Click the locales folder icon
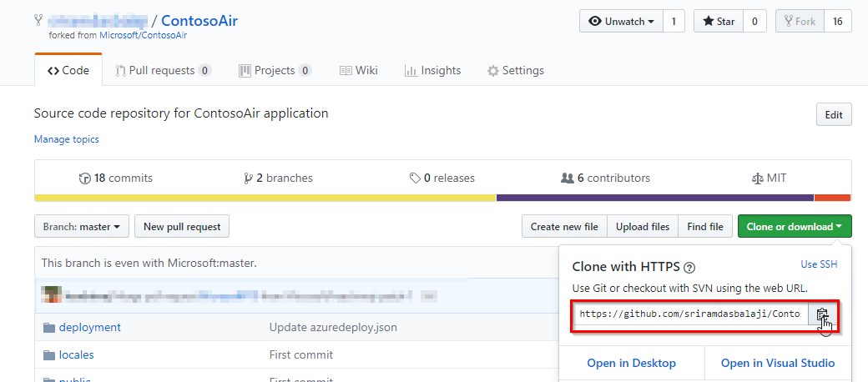The width and height of the screenshot is (868, 382). (48, 354)
